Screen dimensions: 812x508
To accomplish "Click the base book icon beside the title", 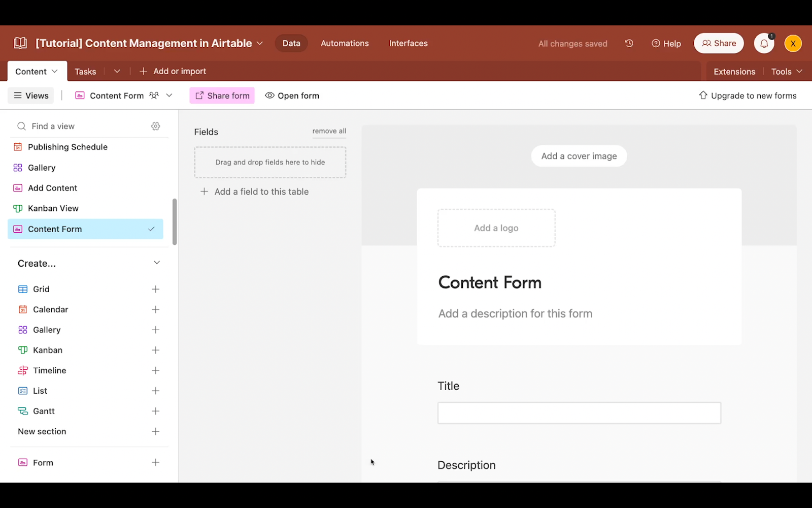I will pos(20,43).
